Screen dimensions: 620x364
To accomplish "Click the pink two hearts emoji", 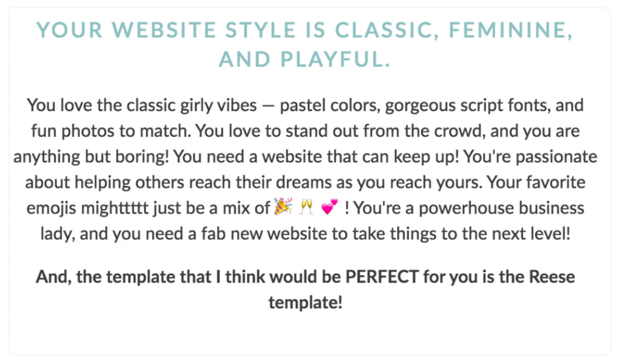I will point(329,207).
